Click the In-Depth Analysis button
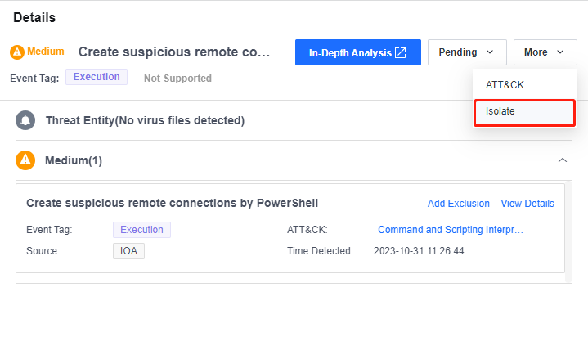The height and width of the screenshot is (364, 588). pyautogui.click(x=357, y=52)
